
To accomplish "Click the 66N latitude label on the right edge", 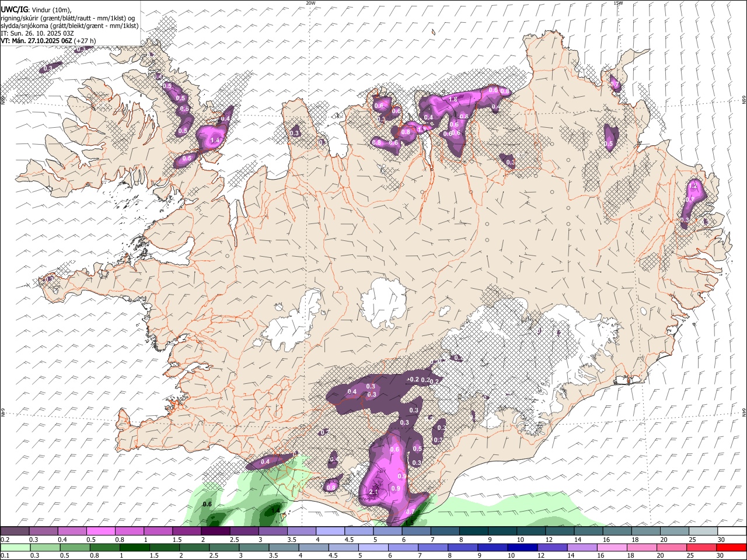I will tap(744, 100).
